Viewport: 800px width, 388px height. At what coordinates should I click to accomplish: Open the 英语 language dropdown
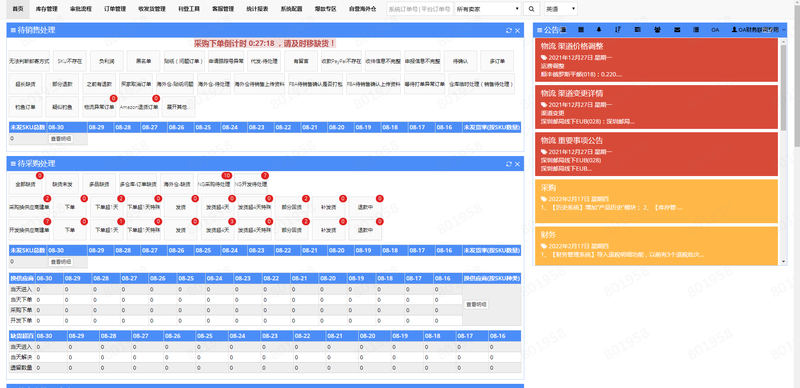pos(561,9)
